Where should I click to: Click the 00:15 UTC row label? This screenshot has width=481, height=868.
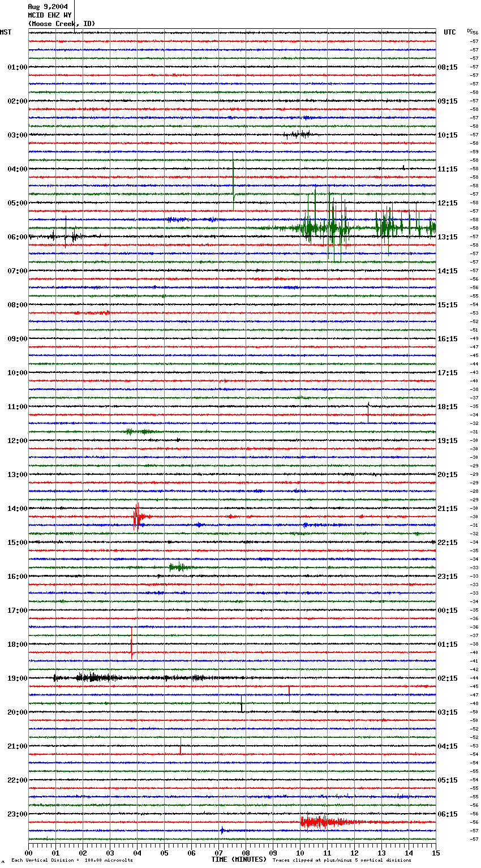448,611
